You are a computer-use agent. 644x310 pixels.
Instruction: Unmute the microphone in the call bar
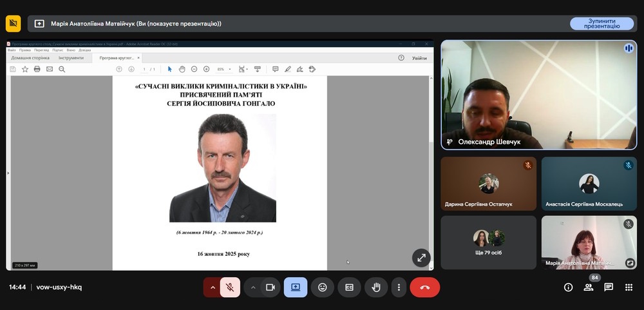[x=230, y=287]
